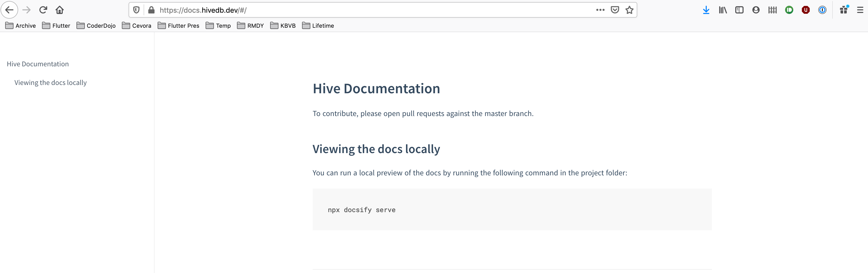Open the page actions three-dot menu
This screenshot has width=868, height=273.
[600, 10]
